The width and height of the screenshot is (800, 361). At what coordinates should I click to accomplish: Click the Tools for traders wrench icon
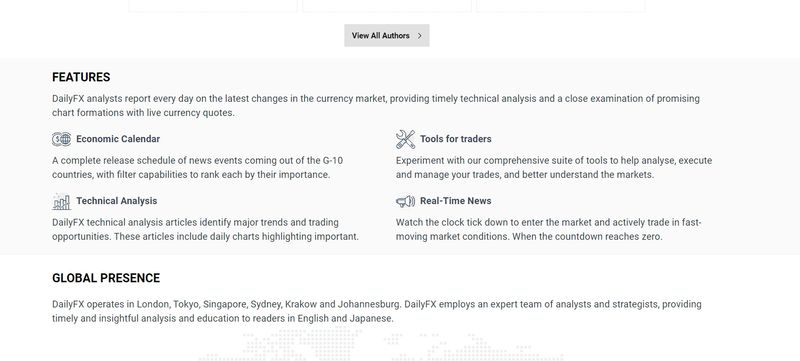click(406, 139)
